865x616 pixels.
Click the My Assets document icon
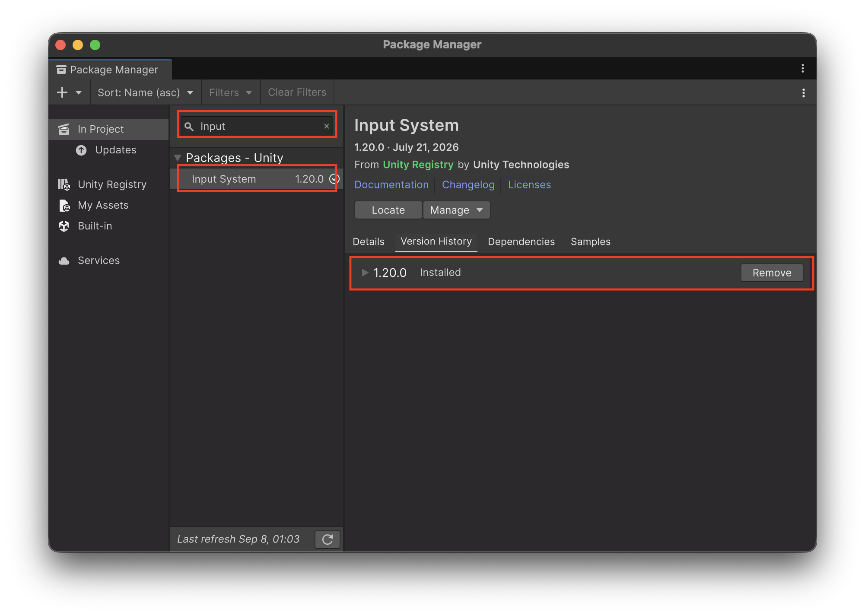tap(64, 205)
